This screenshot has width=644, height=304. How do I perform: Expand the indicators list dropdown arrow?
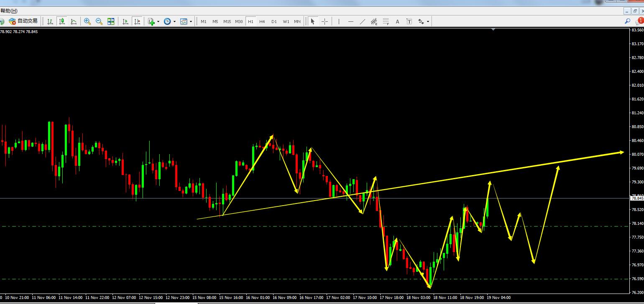tap(158, 21)
